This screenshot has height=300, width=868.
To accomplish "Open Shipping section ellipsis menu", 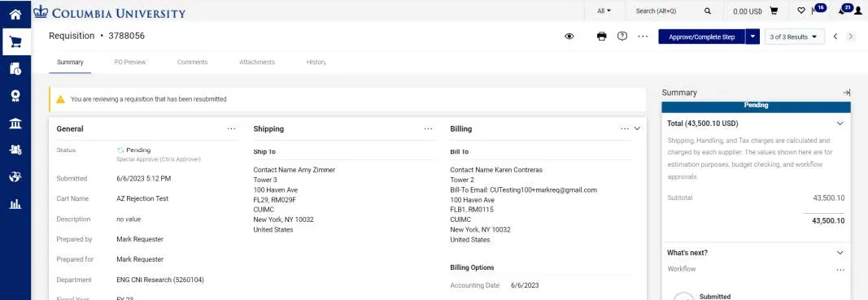I will (429, 128).
